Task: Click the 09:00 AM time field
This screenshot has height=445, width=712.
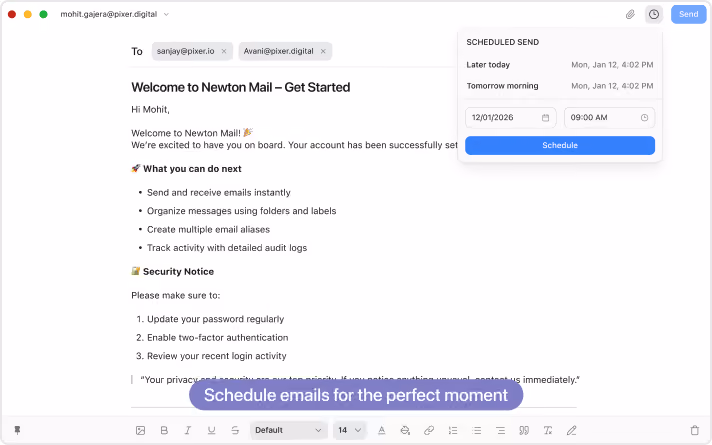Action: tap(609, 118)
